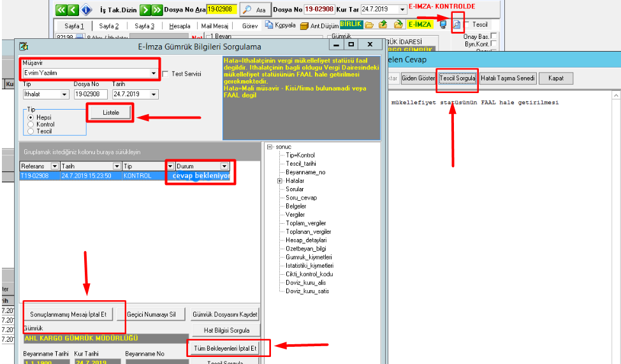Select the T19-02908 row in results grid
Image resolution: width=621 pixels, height=364 pixels.
pos(40,176)
